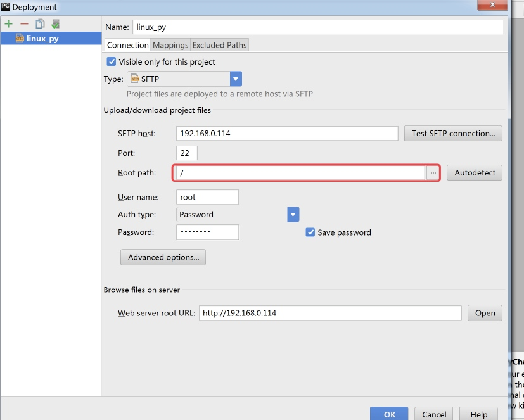Add a new deployment server with plus icon
The height and width of the screenshot is (420, 524).
[x=9, y=23]
